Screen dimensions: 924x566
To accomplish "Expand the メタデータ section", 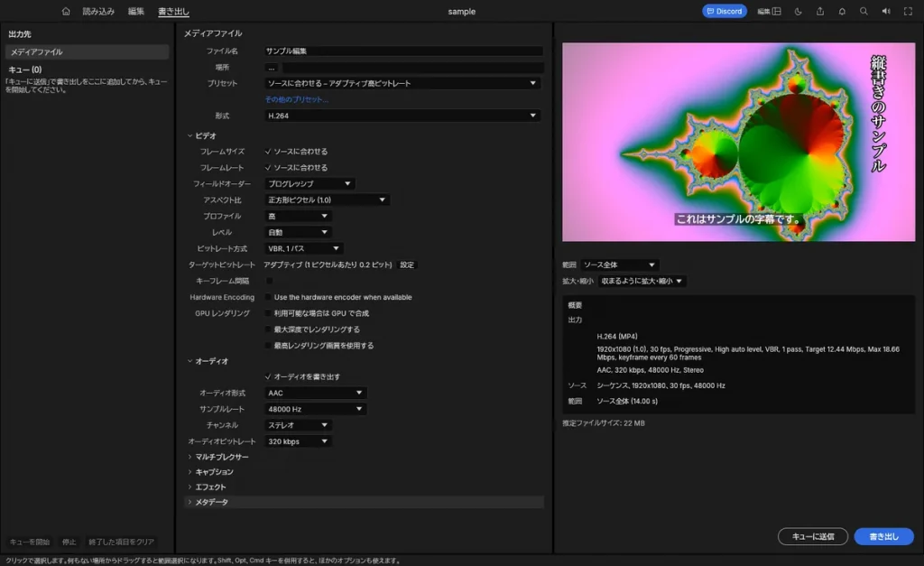I will coord(189,502).
